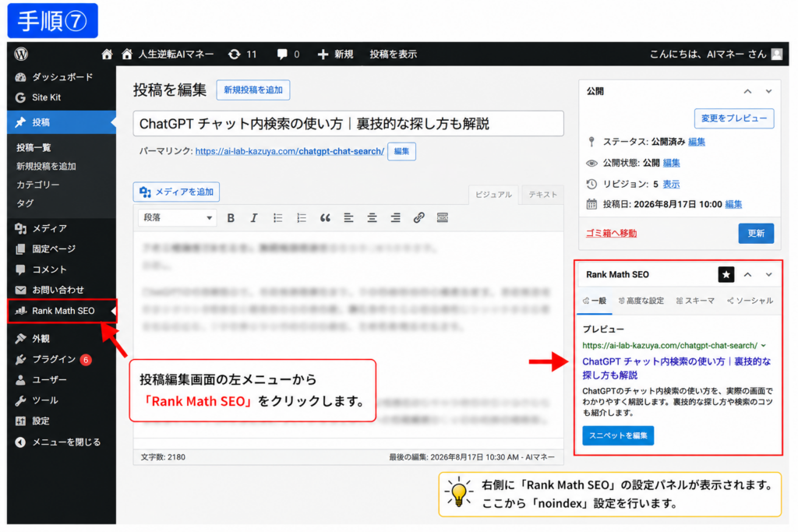Click 投稿を表示 in admin bar
Screen dimensions: 798x532
(x=394, y=54)
